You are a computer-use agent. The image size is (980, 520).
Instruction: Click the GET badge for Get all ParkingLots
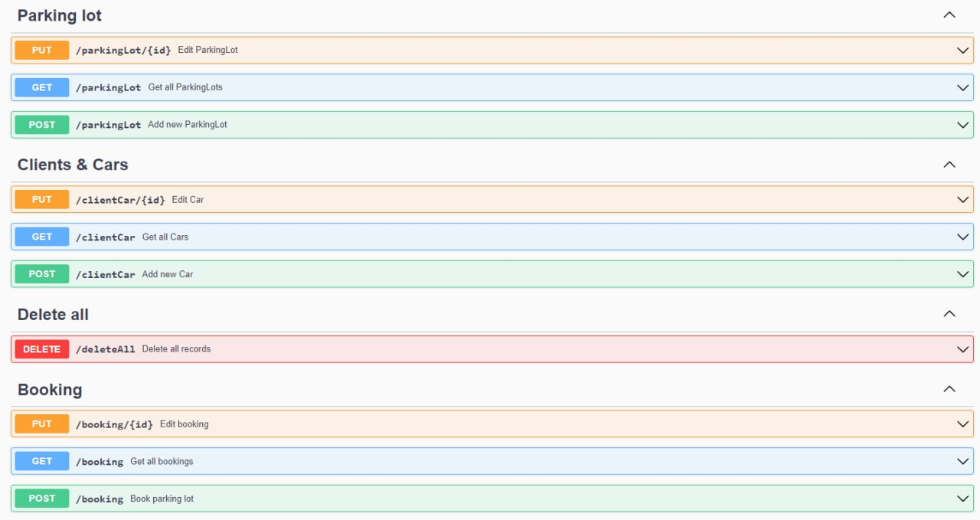pyautogui.click(x=42, y=87)
